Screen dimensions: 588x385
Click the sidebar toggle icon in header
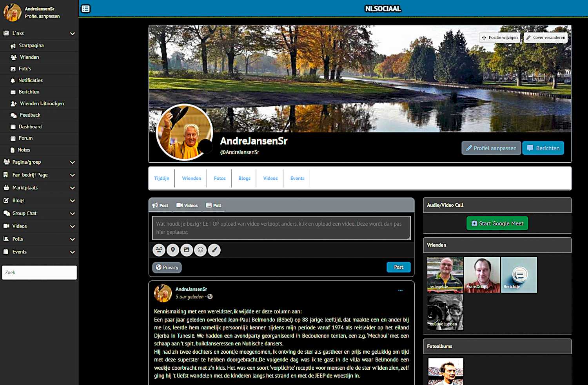(x=85, y=9)
